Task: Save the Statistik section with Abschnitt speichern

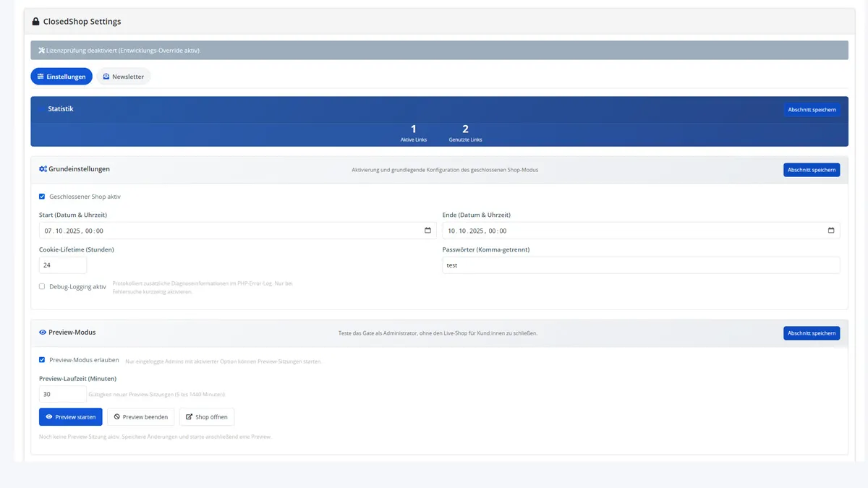Action: tap(812, 110)
